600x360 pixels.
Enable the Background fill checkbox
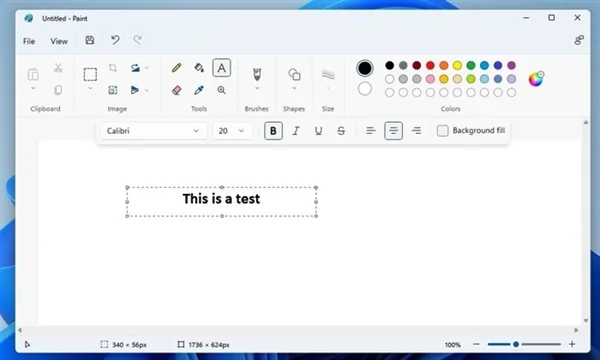tap(443, 131)
